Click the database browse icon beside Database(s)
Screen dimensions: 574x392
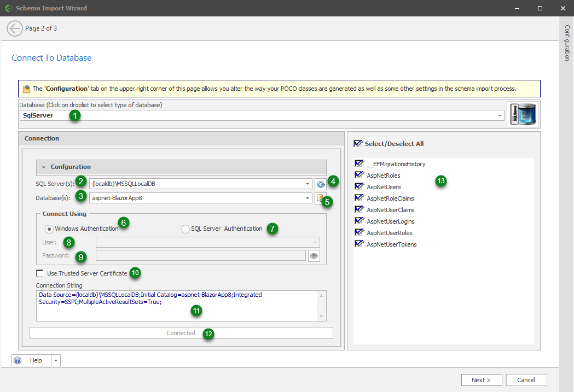(321, 198)
